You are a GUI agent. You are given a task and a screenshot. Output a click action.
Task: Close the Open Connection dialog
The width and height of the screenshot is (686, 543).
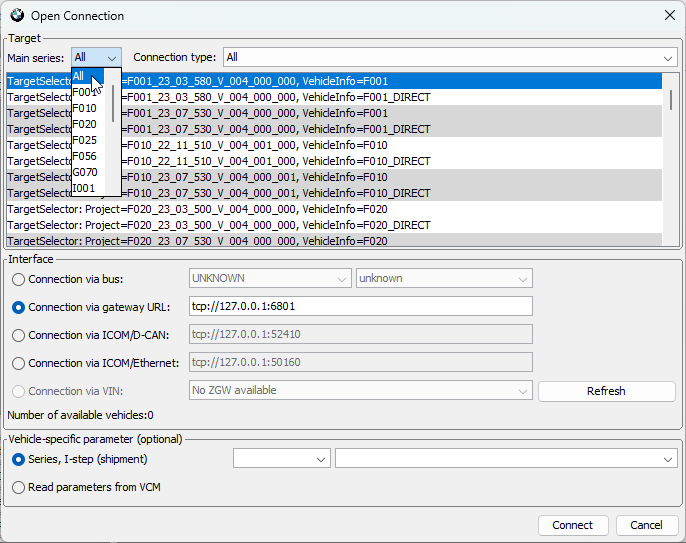[669, 15]
